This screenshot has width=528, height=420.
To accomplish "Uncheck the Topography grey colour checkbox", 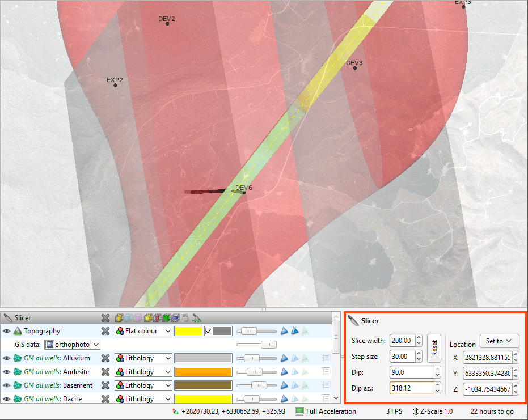I will pyautogui.click(x=208, y=331).
